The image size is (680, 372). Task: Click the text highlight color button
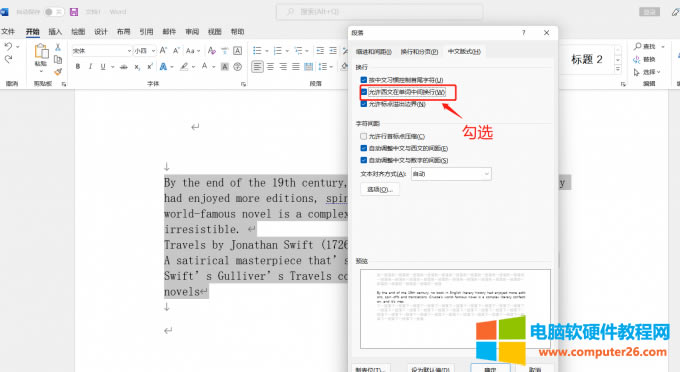point(184,67)
